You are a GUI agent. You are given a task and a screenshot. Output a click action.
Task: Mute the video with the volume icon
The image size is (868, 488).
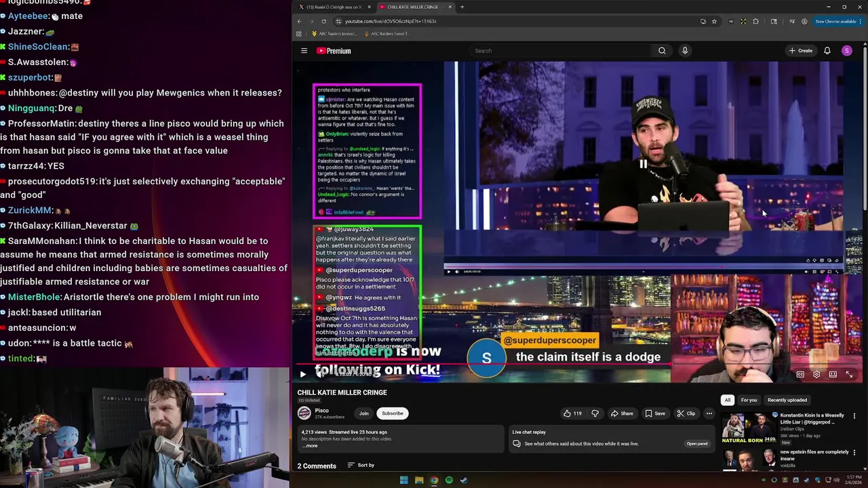320,374
